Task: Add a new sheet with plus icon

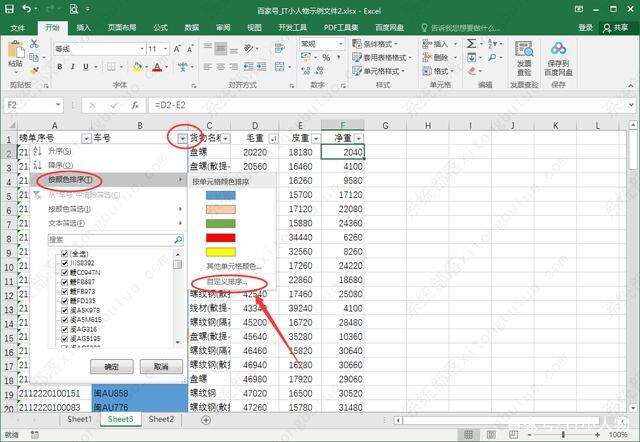Action: (192, 420)
